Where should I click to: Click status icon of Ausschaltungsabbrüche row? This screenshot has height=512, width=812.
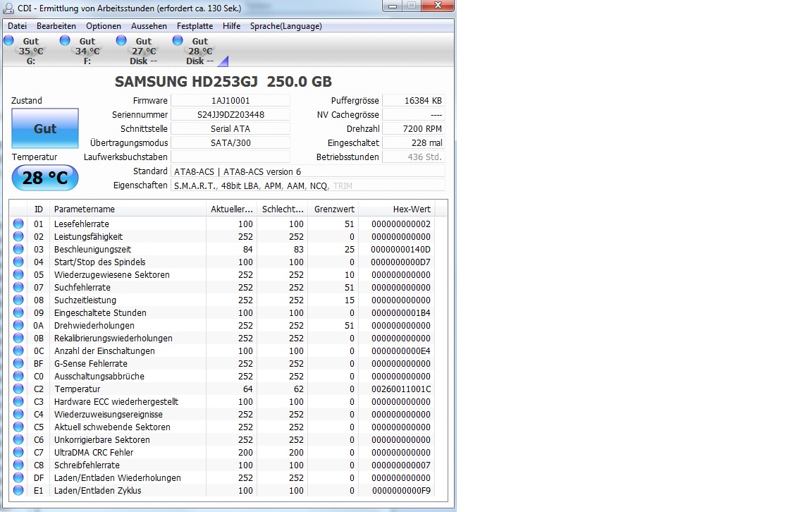(x=18, y=376)
